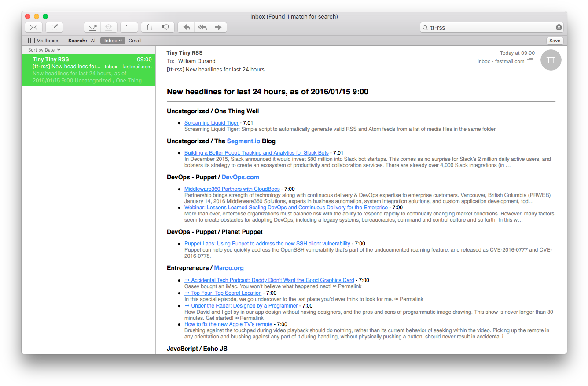588x386 pixels.
Task: Toggle the Mailboxes sidebar
Action: point(44,40)
